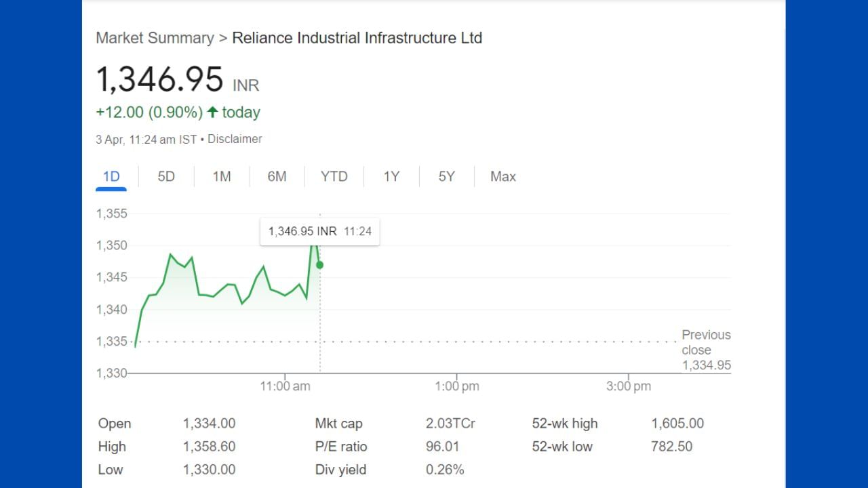Screen dimensions: 868x488
Task: Click the Open label
Action: point(115,424)
